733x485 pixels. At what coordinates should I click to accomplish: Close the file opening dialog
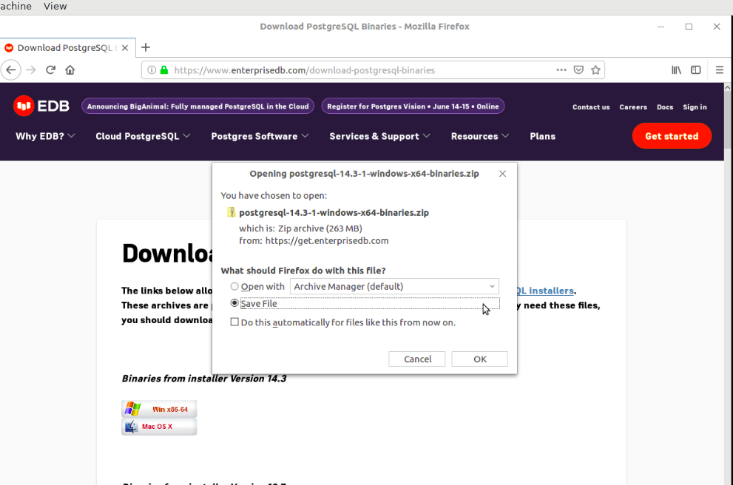(x=503, y=174)
